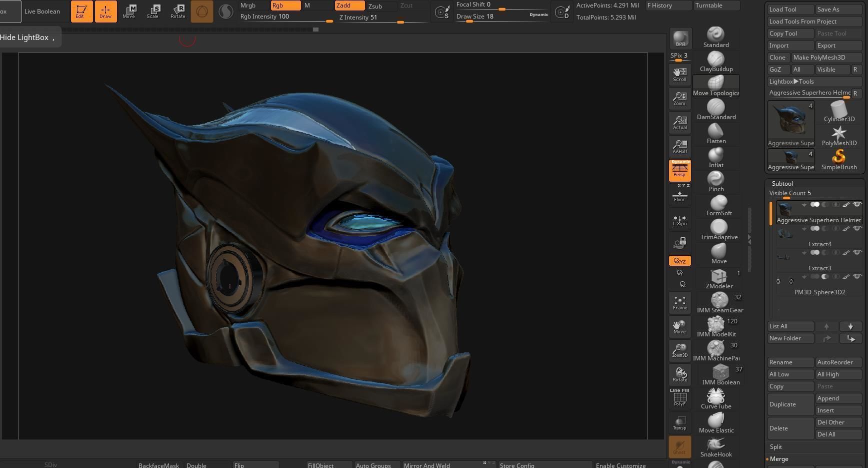Select the DamStandard brush
This screenshot has width=868, height=468.
(716, 110)
